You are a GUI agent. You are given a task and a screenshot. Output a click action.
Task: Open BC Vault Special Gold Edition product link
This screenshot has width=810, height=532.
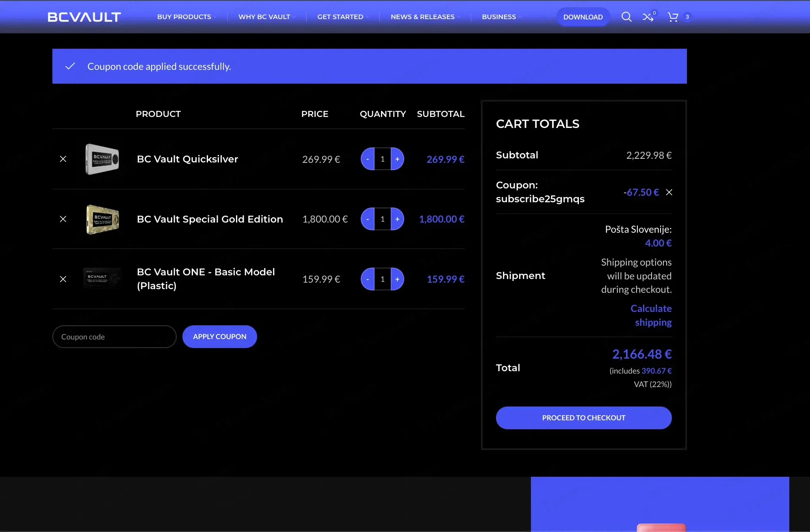(210, 219)
